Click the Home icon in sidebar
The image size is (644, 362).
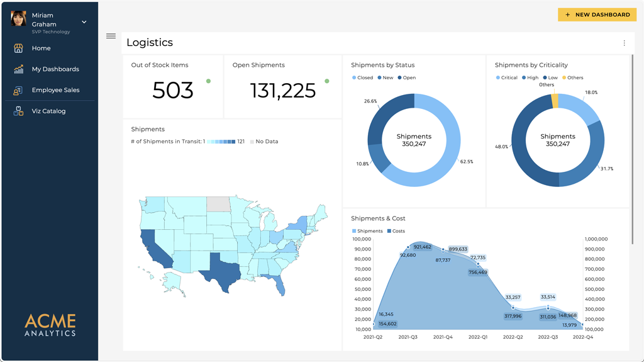(18, 48)
